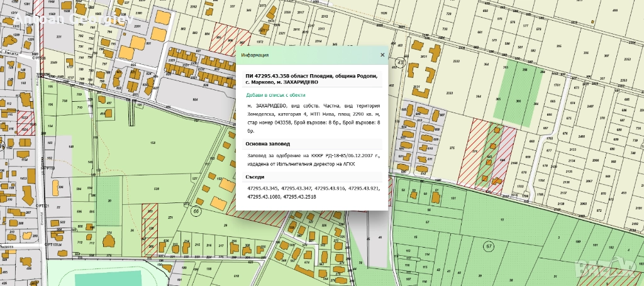Select parcel 824 near the road
This screenshot has height=286, width=644.
pyautogui.click(x=195, y=99)
